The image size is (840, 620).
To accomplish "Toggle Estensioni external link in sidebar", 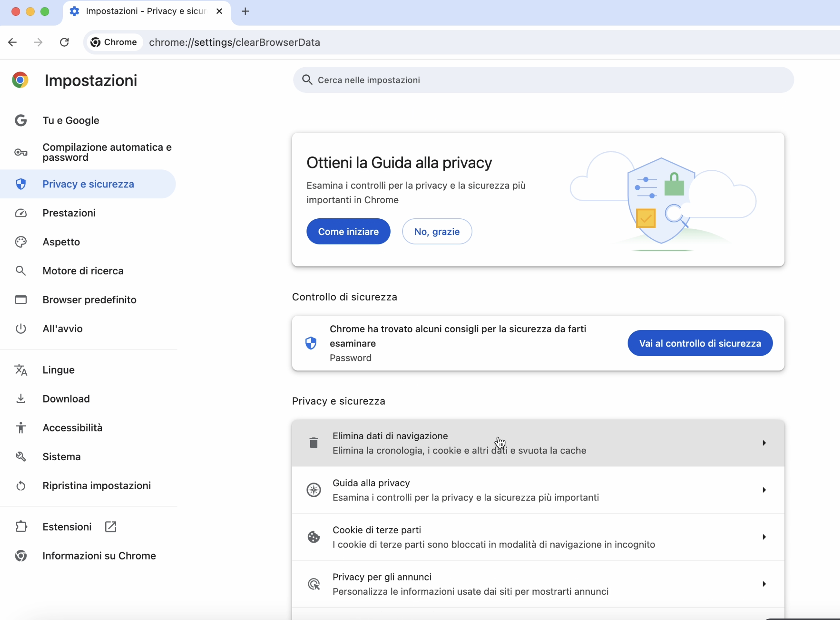I will (109, 527).
